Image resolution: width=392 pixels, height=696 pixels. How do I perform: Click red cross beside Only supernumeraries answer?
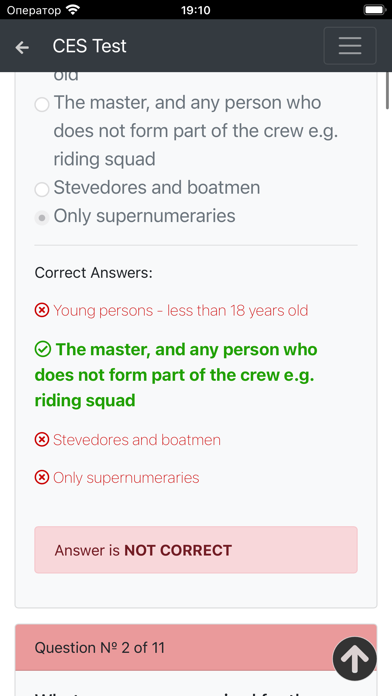point(42,478)
